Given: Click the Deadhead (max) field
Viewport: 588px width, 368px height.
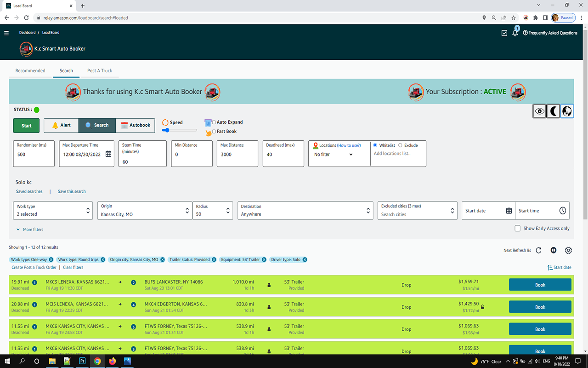Looking at the screenshot, I should click(x=283, y=154).
